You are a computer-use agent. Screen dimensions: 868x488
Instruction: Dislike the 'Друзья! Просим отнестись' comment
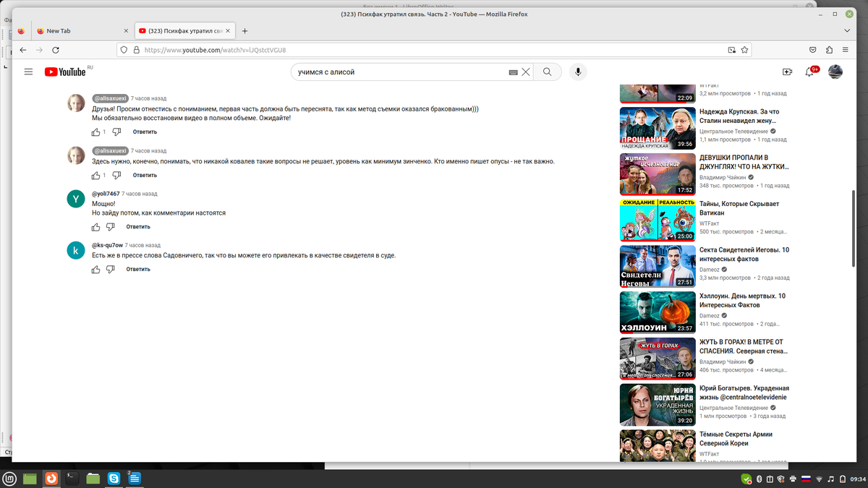click(116, 132)
